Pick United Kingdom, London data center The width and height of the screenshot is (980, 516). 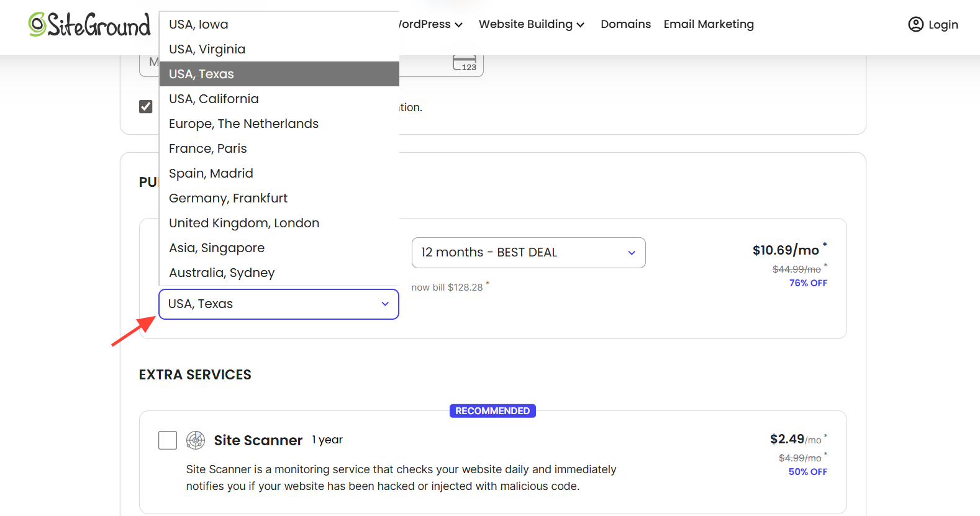[x=279, y=223]
